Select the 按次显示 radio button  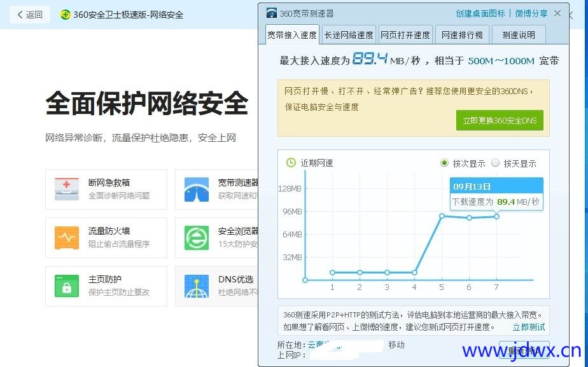[x=444, y=163]
